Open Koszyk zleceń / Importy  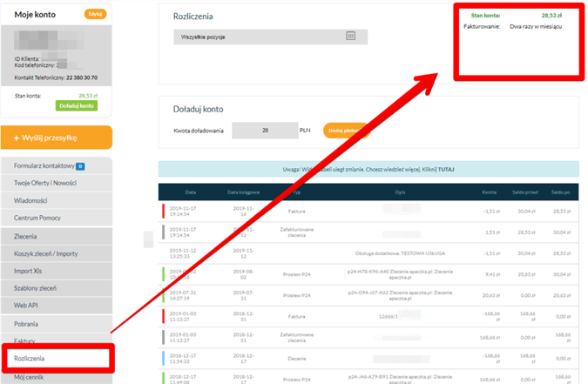tap(46, 253)
